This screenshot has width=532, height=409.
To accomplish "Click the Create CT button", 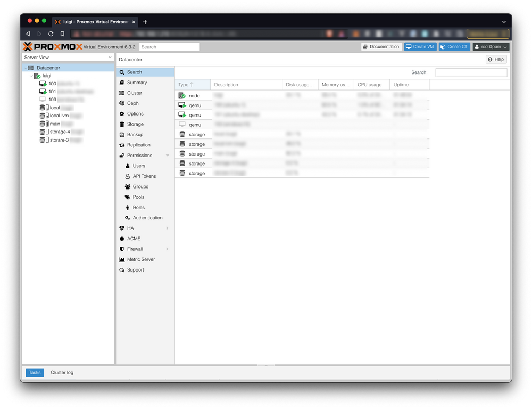I will tap(454, 46).
